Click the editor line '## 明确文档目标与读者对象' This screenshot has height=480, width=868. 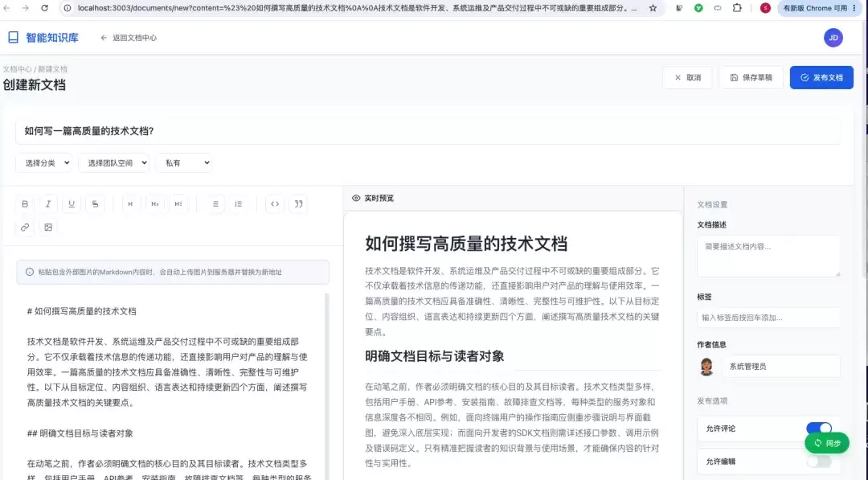click(x=80, y=433)
